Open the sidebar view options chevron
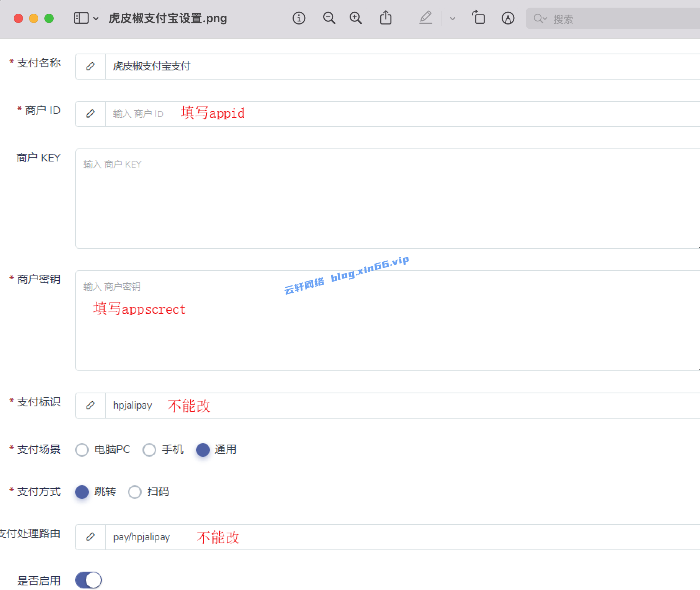 (x=96, y=18)
